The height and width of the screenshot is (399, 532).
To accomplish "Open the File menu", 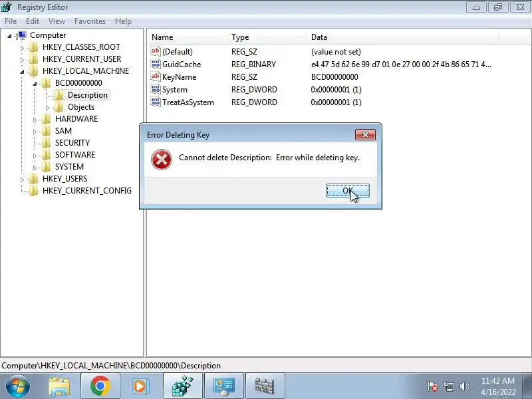I will [x=11, y=21].
